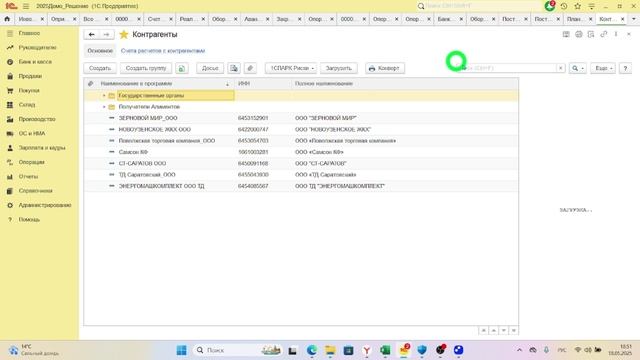This screenshot has height=360, width=640.
Task: Click the Конверт print button
Action: point(385,68)
